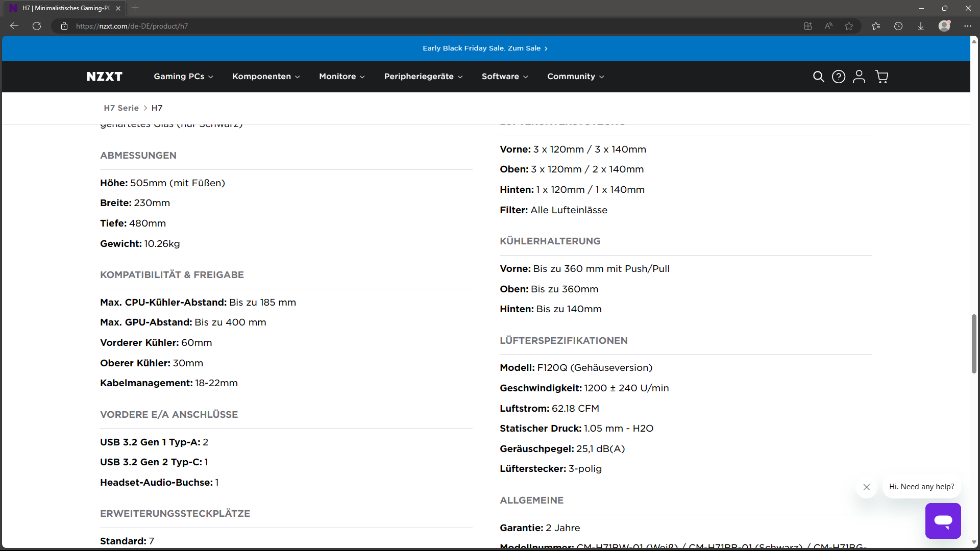
Task: Click the 'Höhe: 505mm (mit Füßen)' line
Action: pyautogui.click(x=162, y=183)
